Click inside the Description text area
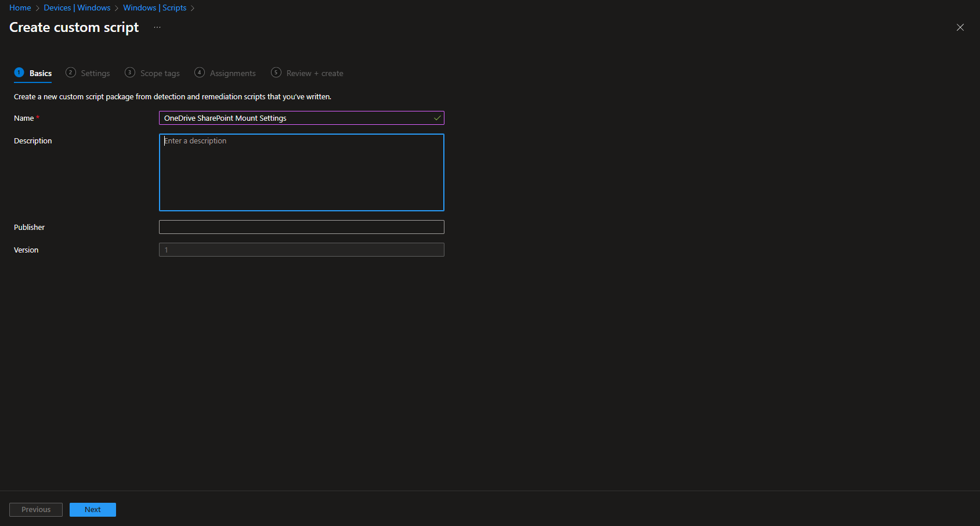The height and width of the screenshot is (526, 980). click(x=301, y=172)
